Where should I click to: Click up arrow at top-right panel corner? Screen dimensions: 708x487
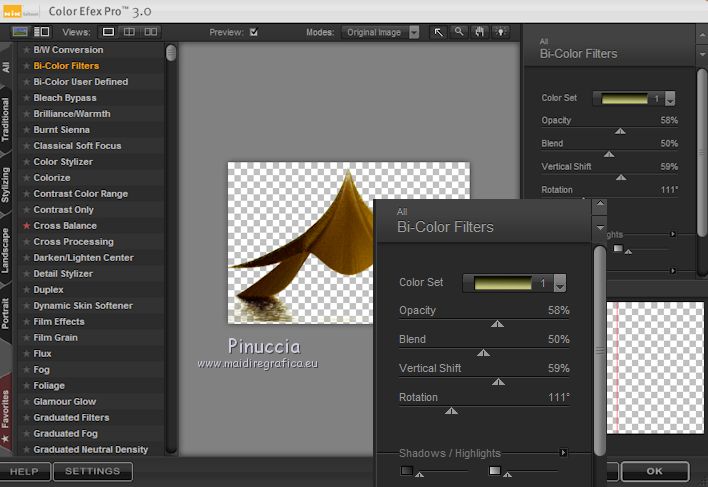(x=702, y=35)
